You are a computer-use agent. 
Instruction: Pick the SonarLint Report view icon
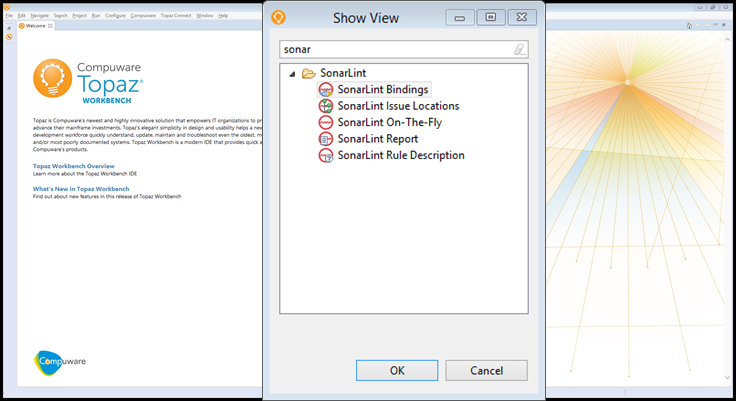click(325, 139)
